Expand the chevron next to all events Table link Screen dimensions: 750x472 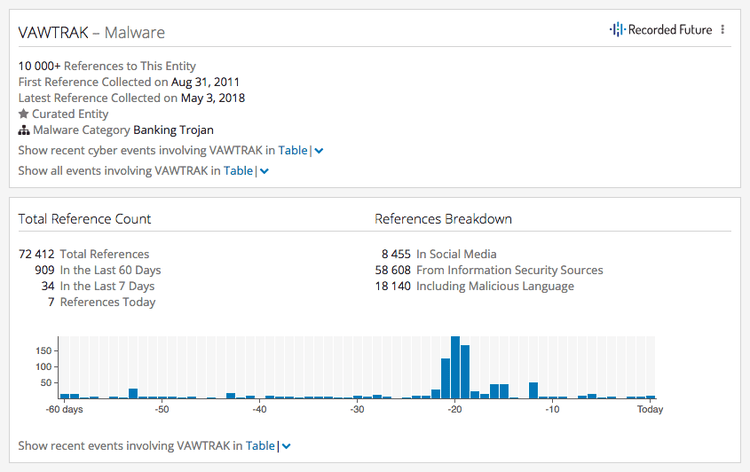(x=264, y=172)
